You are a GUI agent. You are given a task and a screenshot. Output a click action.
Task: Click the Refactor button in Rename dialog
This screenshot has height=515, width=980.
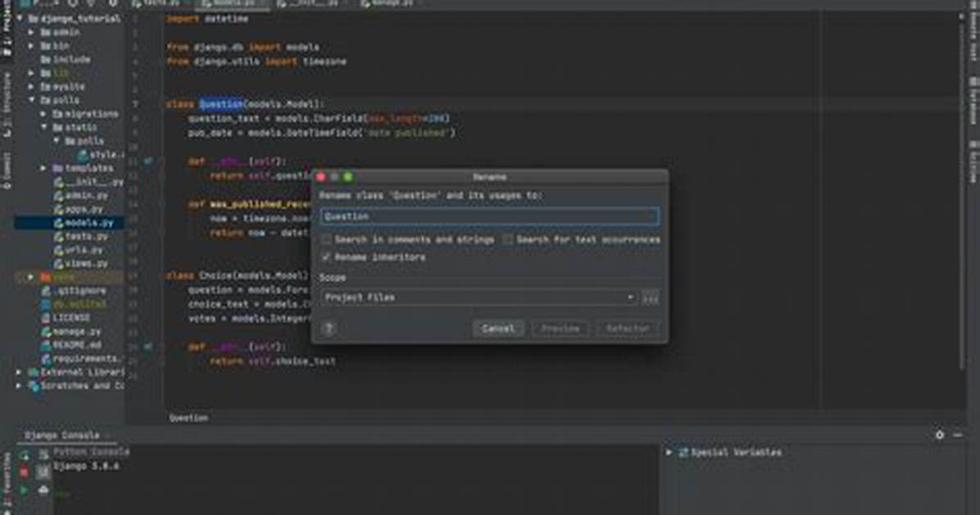tap(628, 329)
